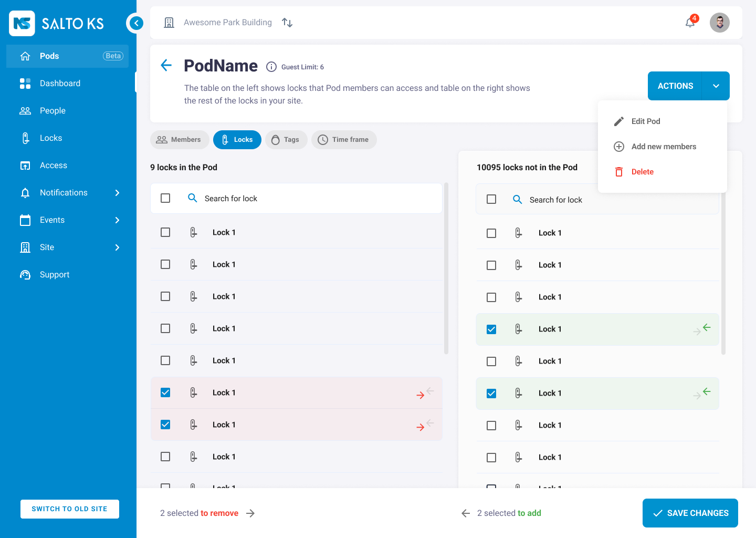Open the Guest Limit info icon

tap(271, 67)
